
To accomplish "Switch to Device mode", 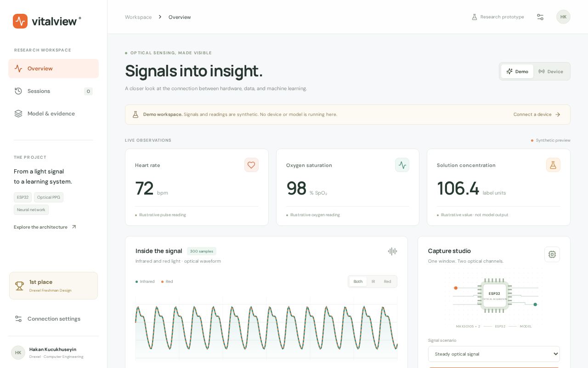I will [551, 71].
